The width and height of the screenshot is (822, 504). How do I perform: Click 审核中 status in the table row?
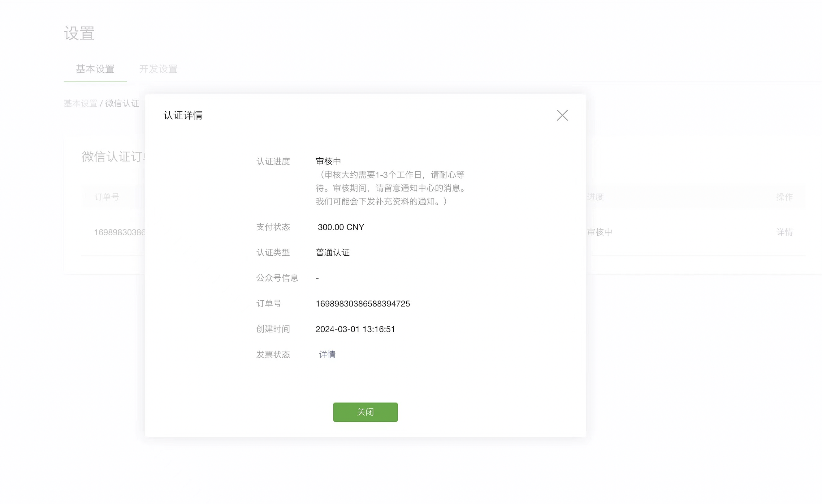[600, 232]
